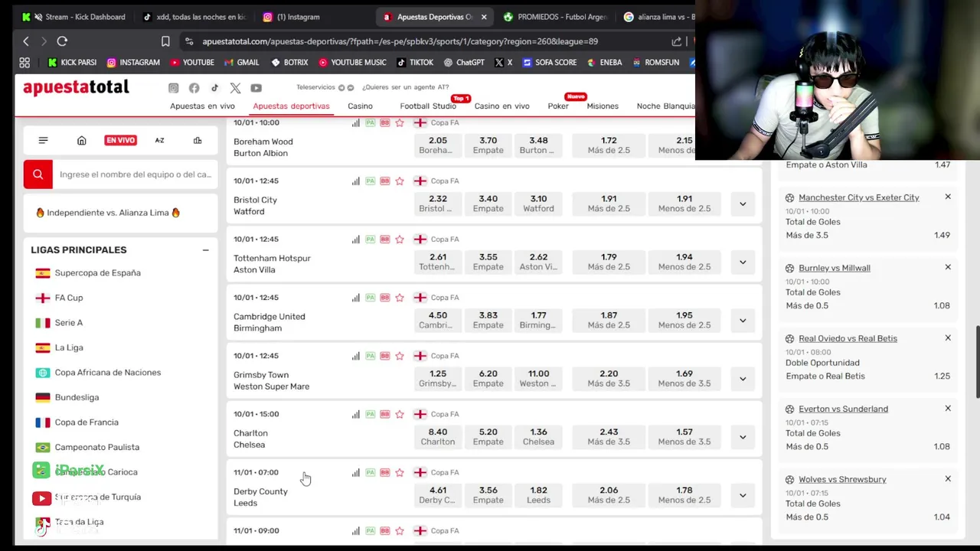Remove Manchester City vs Exeter City from betslip
The width and height of the screenshot is (980, 551).
(x=948, y=197)
